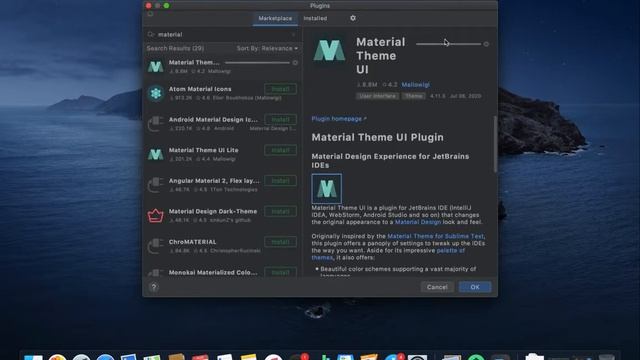
Task: Switch to the Installed tab
Action: pyautogui.click(x=315, y=18)
